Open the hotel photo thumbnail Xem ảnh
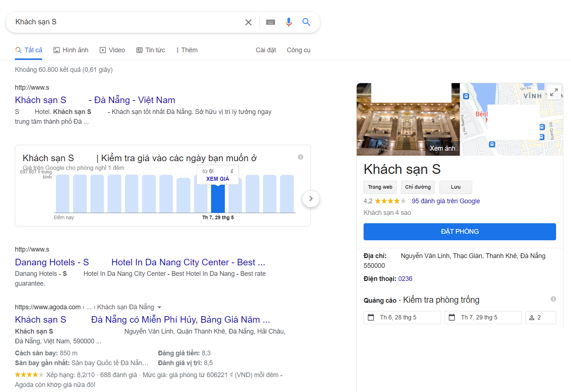The height and width of the screenshot is (392, 571). [408, 119]
